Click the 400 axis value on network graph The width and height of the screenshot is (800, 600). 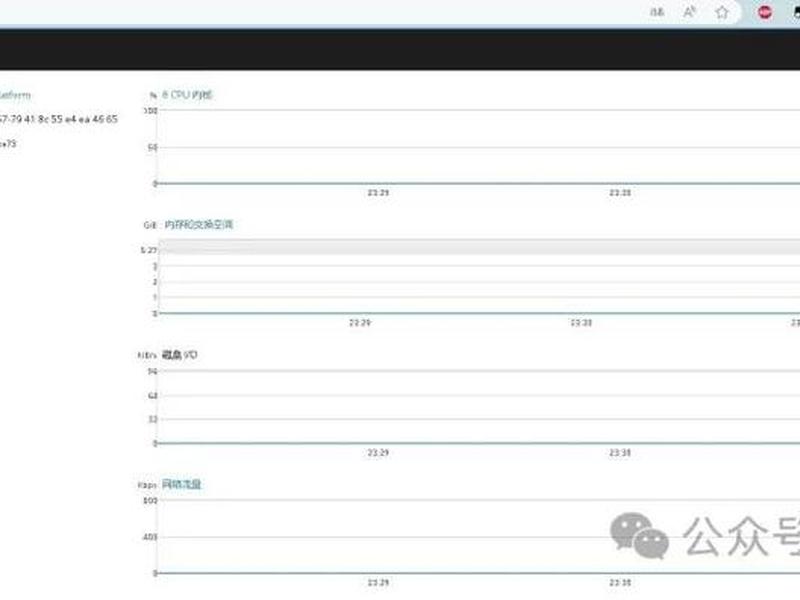(x=150, y=537)
